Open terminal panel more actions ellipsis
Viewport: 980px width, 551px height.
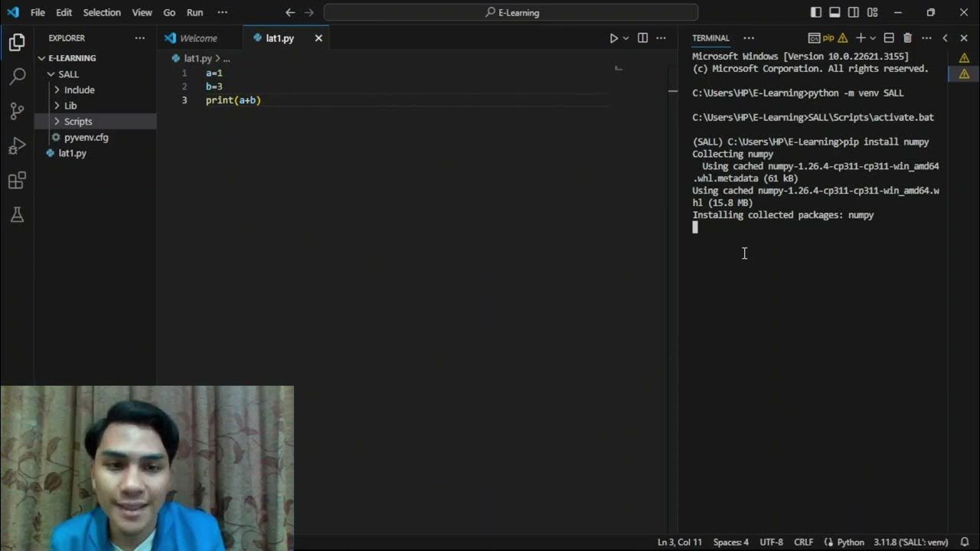point(926,38)
